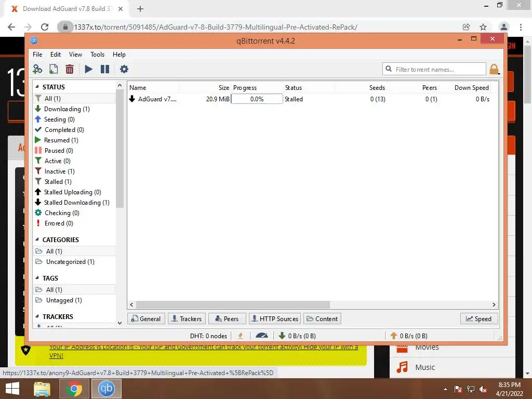Click the red Delete torrent trash icon
This screenshot has width=532, height=399.
click(x=70, y=69)
